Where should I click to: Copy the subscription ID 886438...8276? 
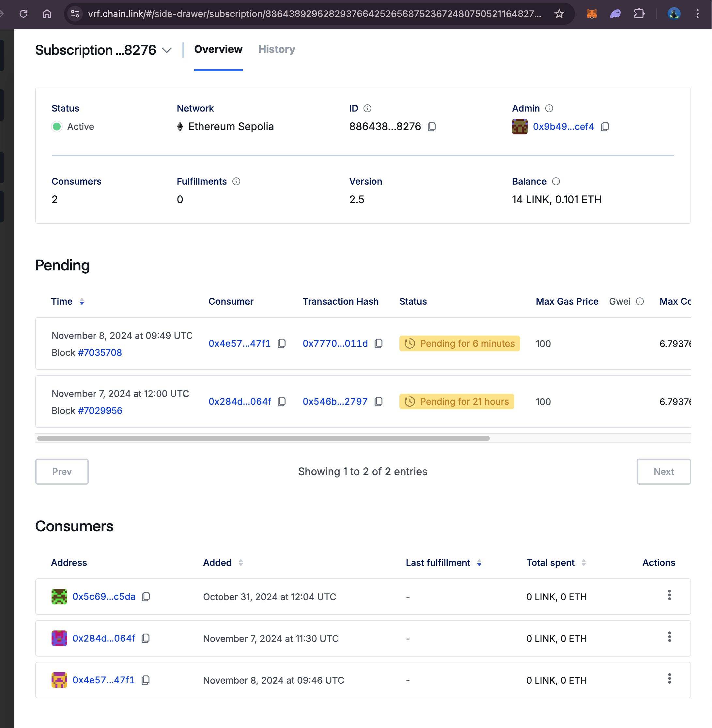pyautogui.click(x=432, y=127)
